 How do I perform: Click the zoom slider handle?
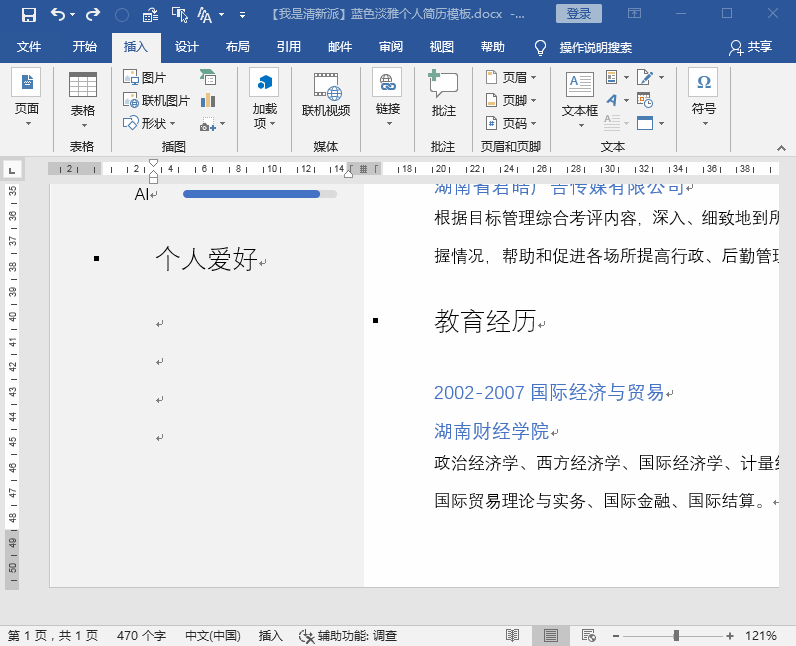coord(676,635)
